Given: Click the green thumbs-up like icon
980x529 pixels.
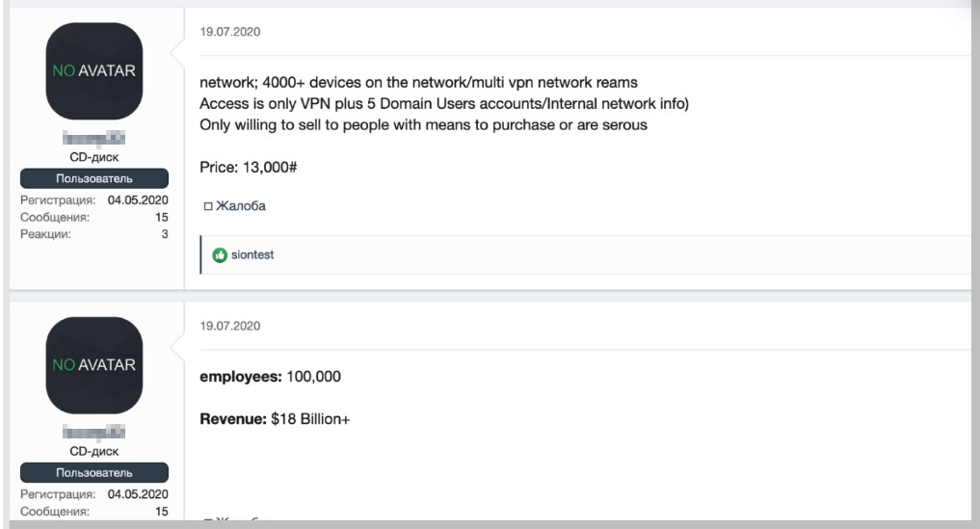Looking at the screenshot, I should pos(220,255).
